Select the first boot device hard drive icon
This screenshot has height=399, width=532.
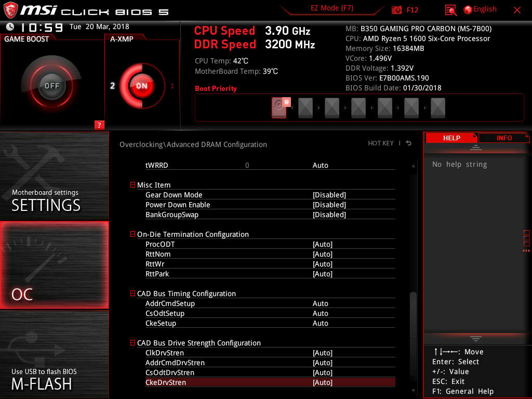[x=279, y=108]
